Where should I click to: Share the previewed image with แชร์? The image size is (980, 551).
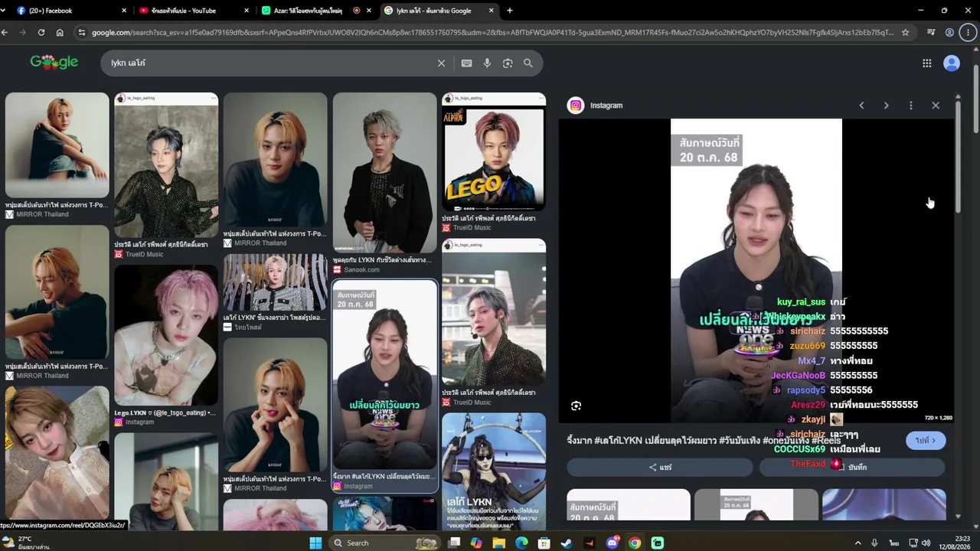pyautogui.click(x=660, y=467)
